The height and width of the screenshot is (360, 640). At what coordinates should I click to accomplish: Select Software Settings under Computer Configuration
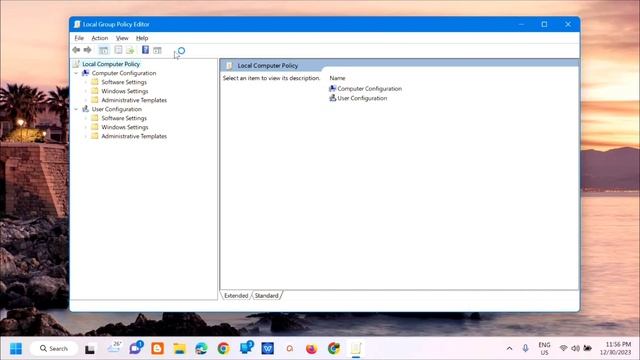click(124, 82)
